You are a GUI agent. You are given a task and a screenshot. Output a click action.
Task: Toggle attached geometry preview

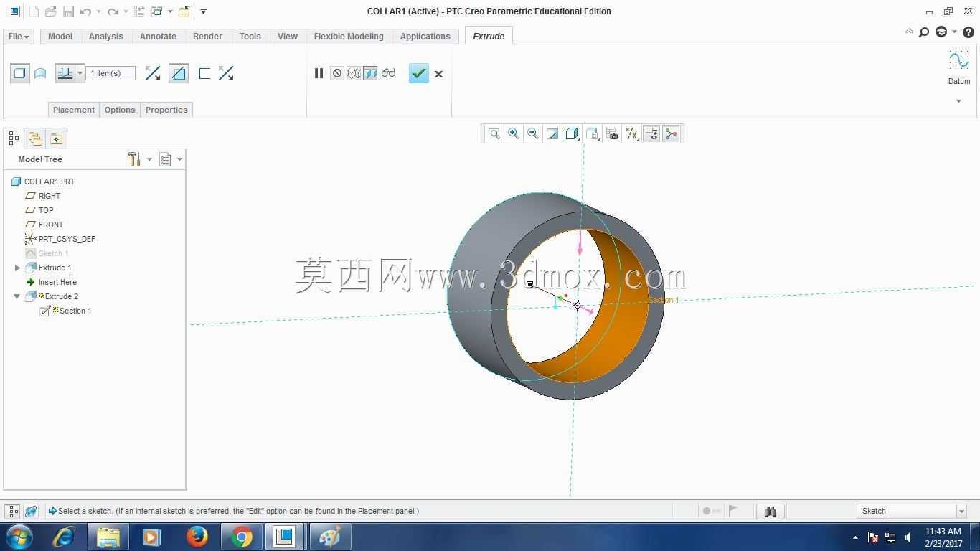[x=370, y=73]
